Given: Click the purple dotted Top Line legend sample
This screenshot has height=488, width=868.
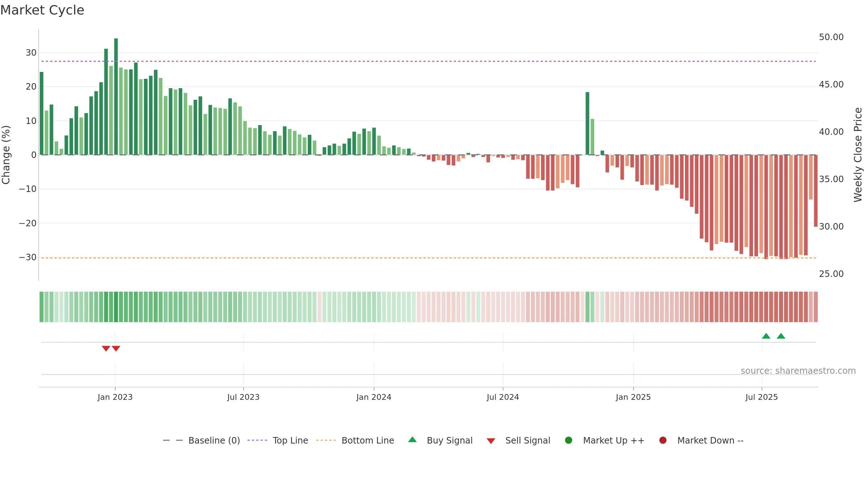Looking at the screenshot, I should pos(257,440).
